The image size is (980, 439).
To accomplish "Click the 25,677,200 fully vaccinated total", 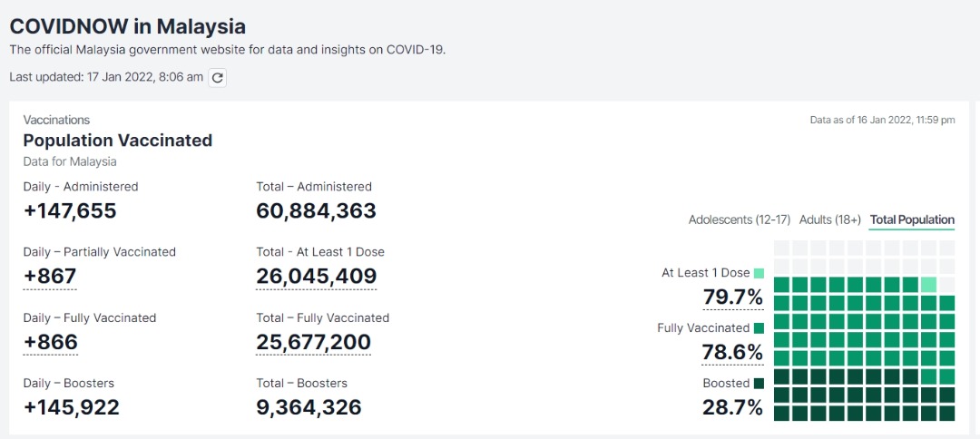I will point(313,342).
